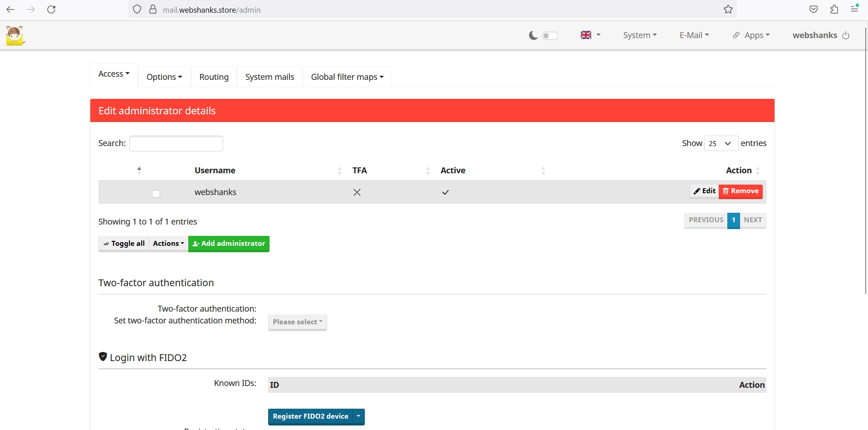The width and height of the screenshot is (868, 430).
Task: Remove the webshanks administrator
Action: pyautogui.click(x=740, y=191)
